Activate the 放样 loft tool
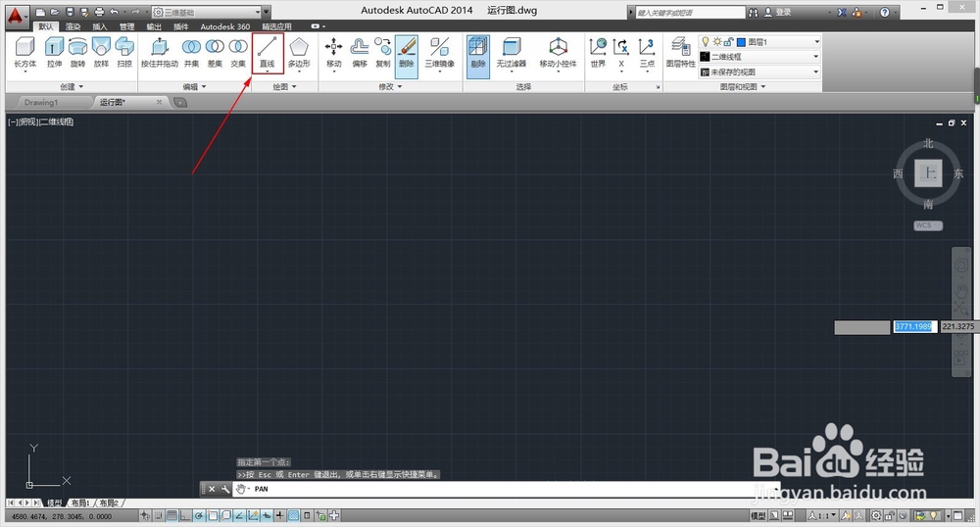Screen dimensions: 980x527 click(x=101, y=53)
